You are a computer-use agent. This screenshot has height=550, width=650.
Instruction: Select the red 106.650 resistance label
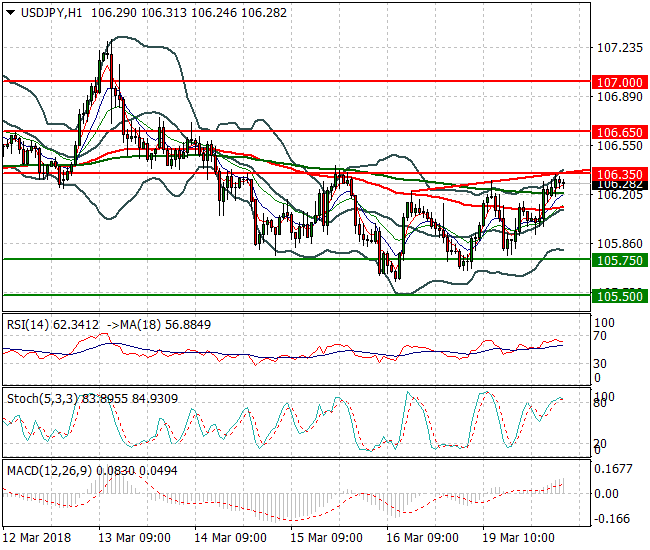tap(620, 132)
